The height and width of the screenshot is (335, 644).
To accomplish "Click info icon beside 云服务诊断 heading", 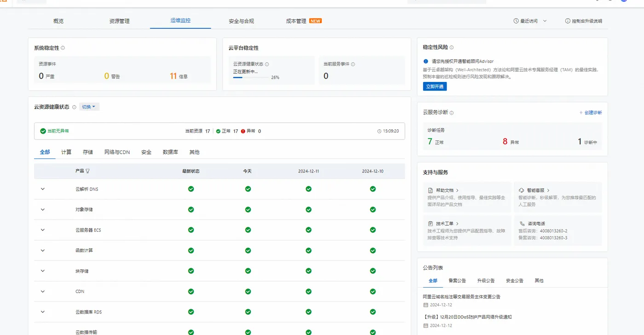I will [452, 113].
